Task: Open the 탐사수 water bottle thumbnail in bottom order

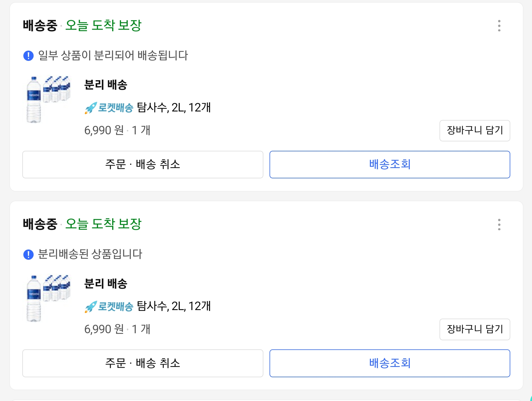Action: click(x=48, y=298)
